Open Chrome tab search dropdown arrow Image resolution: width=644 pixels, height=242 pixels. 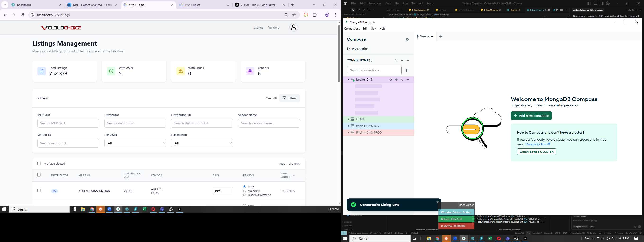click(x=5, y=5)
